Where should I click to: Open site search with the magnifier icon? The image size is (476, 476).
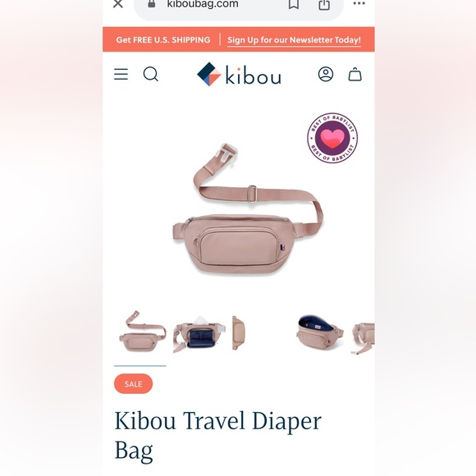click(151, 74)
